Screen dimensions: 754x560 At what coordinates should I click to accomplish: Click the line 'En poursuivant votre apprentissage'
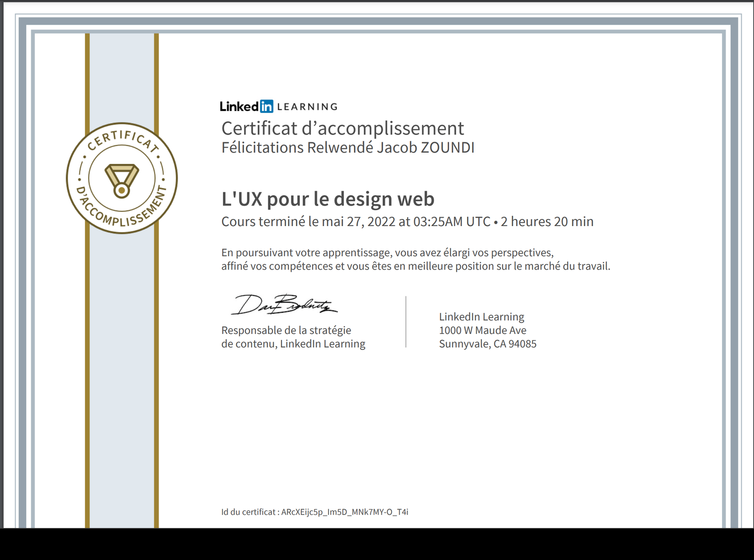click(x=387, y=253)
